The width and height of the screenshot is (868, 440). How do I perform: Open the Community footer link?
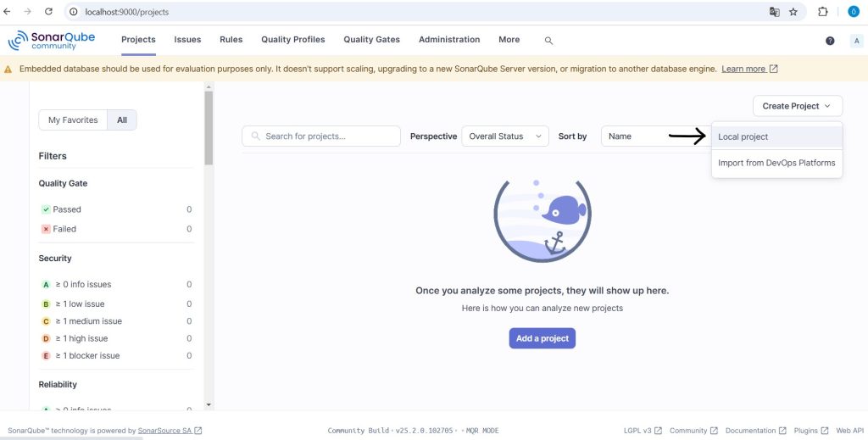[x=693, y=431]
